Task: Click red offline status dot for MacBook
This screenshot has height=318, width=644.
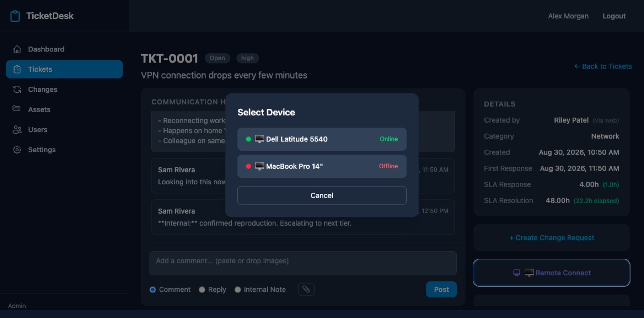Action: tap(248, 166)
